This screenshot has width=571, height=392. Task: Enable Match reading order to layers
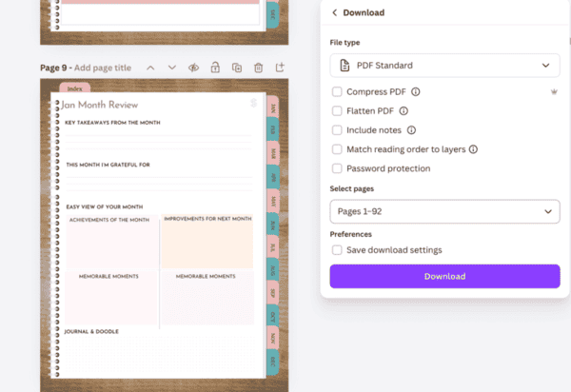point(337,149)
